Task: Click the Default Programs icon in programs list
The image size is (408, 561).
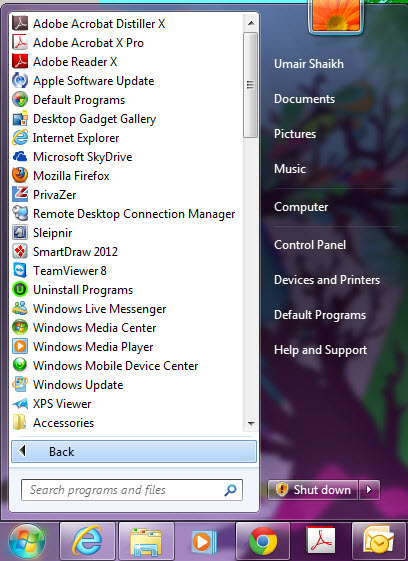Action: (20, 99)
